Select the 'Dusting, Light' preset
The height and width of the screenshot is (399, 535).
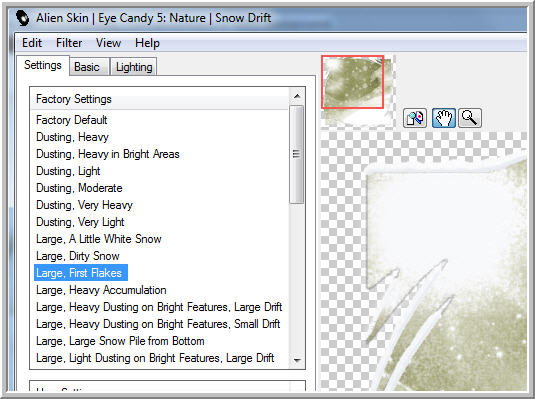pyautogui.click(x=68, y=171)
